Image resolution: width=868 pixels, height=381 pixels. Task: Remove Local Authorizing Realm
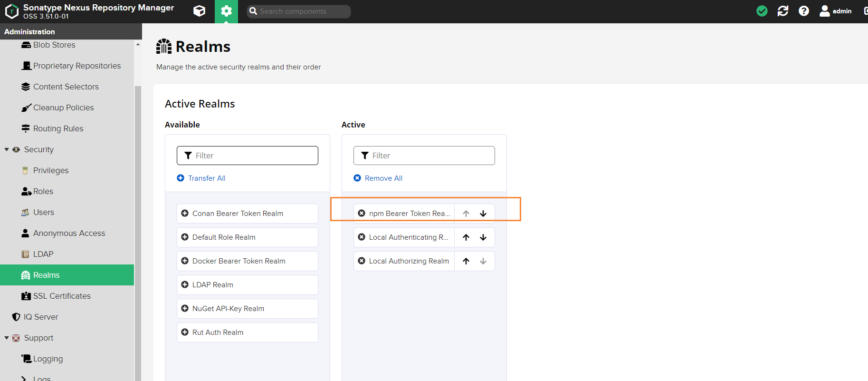(x=362, y=261)
